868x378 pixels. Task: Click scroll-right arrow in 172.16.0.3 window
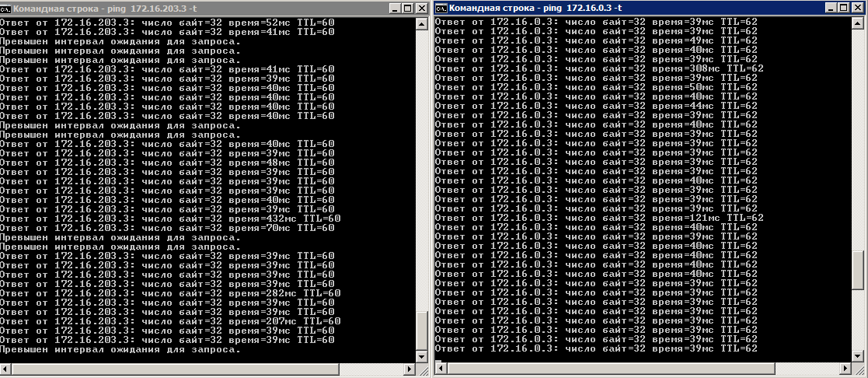pos(846,369)
